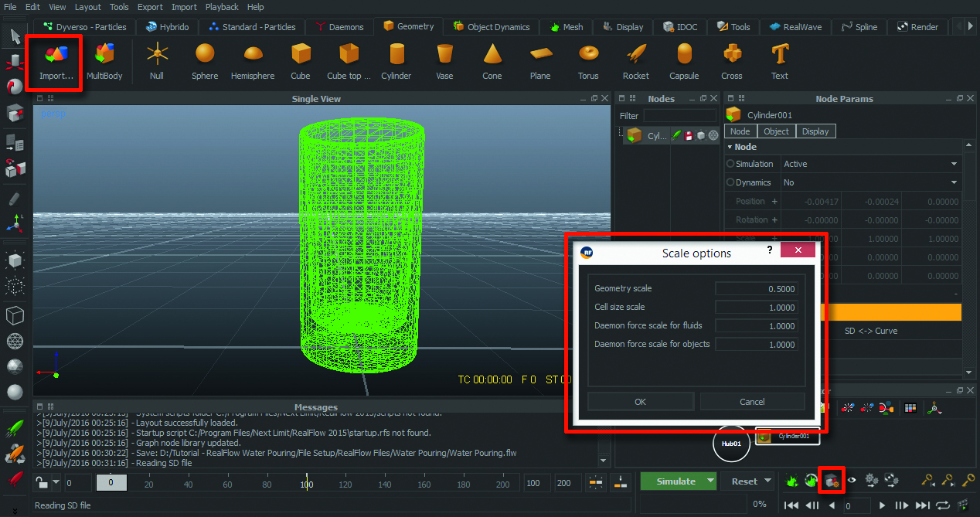
Task: Expand the Rotation plus sign
Action: point(774,219)
